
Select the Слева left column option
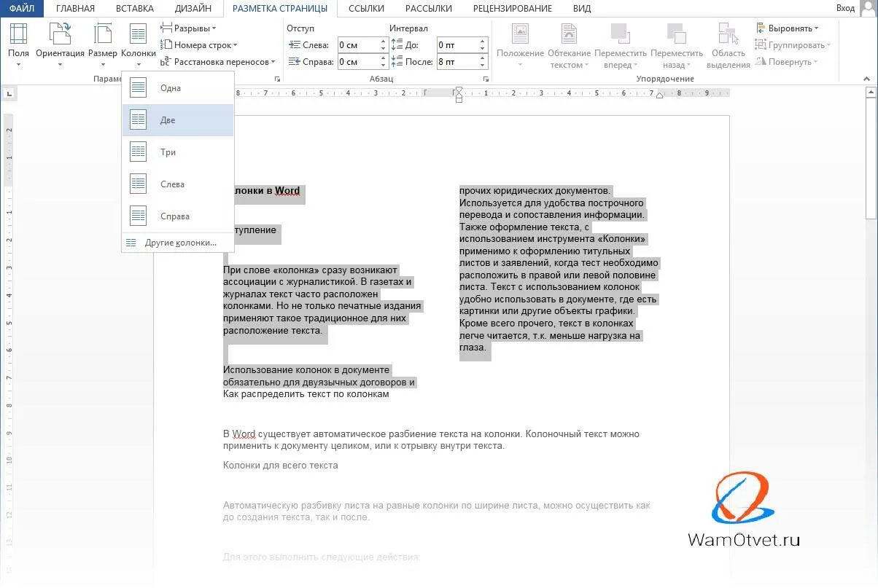pos(178,184)
